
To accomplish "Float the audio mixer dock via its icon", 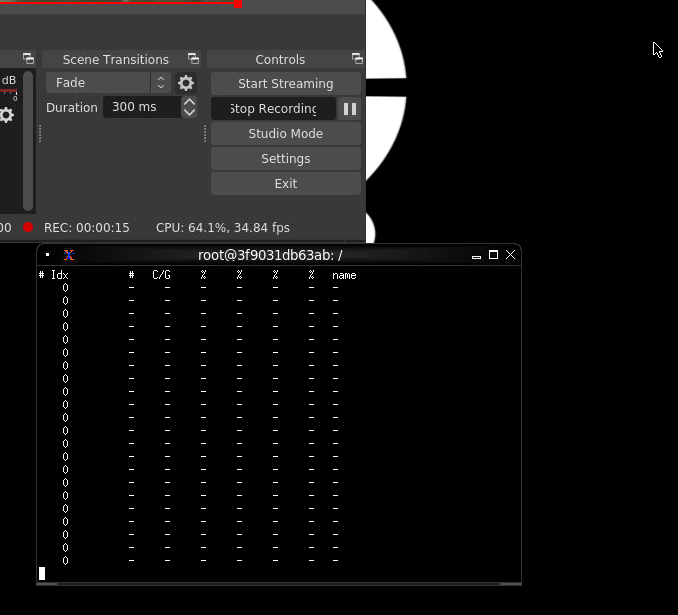I will (x=28, y=58).
